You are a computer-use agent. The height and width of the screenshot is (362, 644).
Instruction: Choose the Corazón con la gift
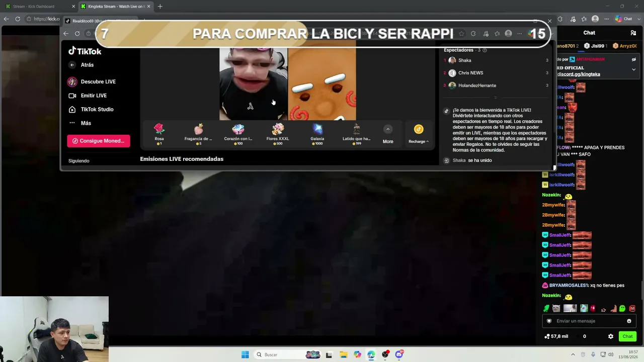[238, 134]
